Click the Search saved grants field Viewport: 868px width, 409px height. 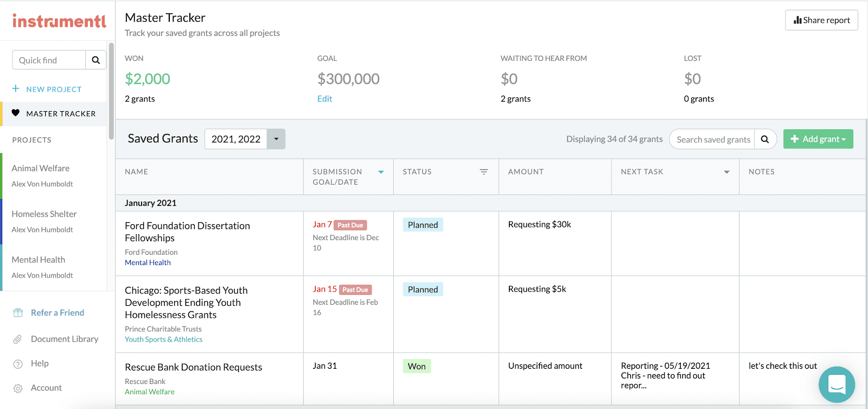[712, 139]
